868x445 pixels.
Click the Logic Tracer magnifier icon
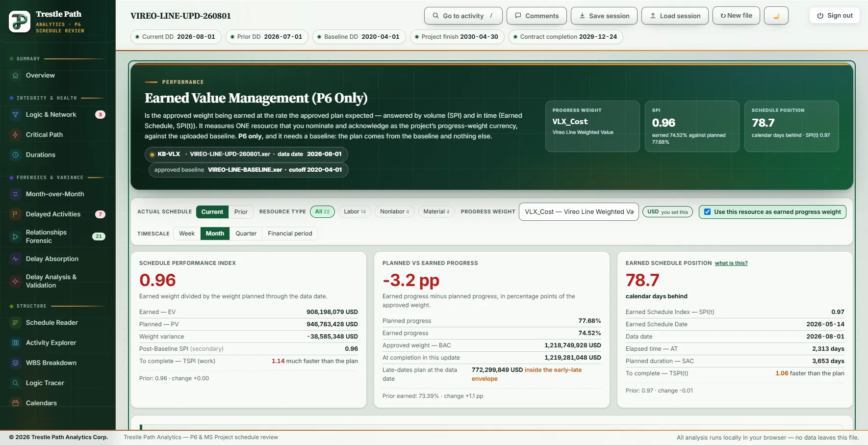[x=15, y=383]
